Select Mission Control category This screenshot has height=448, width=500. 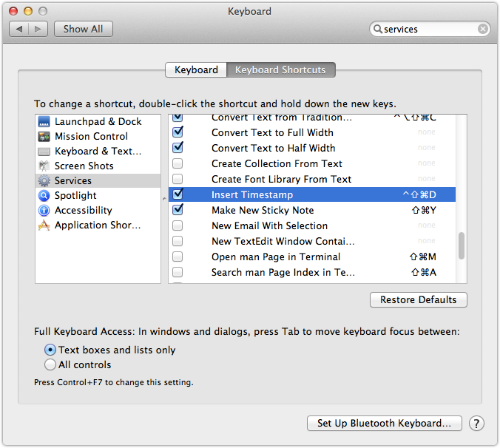pos(98,137)
